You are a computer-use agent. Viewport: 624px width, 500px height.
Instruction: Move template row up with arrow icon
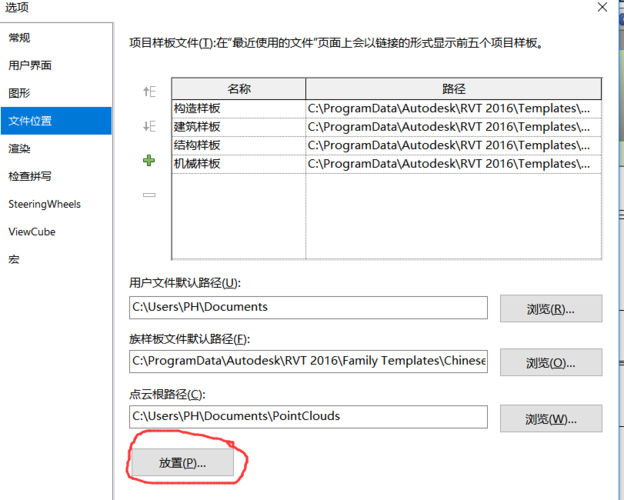tap(149, 92)
